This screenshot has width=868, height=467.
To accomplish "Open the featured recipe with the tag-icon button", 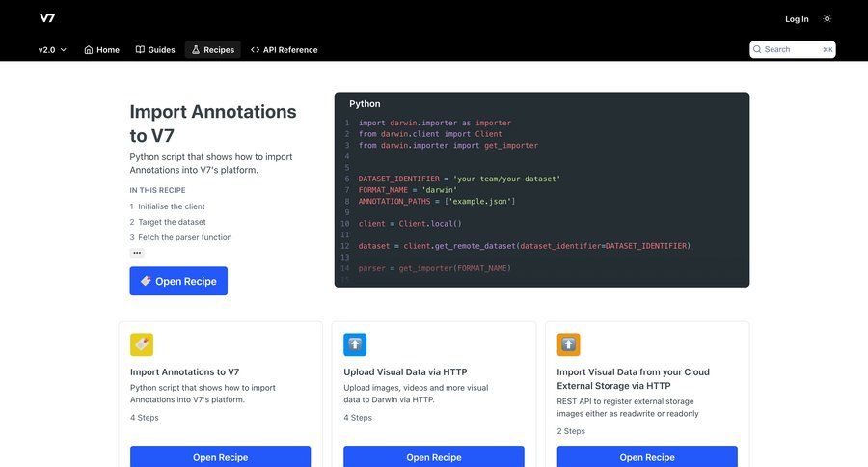I will [178, 281].
